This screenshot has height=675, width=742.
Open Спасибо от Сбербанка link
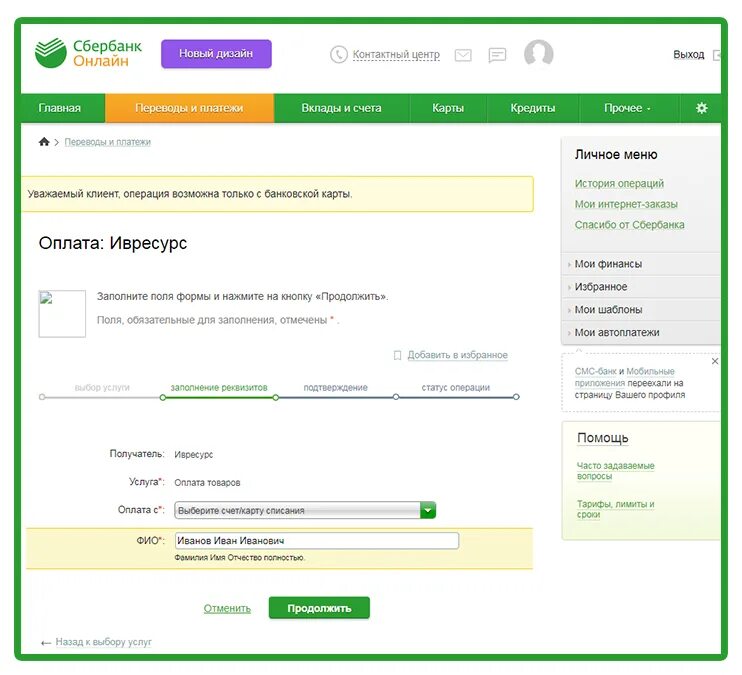[629, 225]
